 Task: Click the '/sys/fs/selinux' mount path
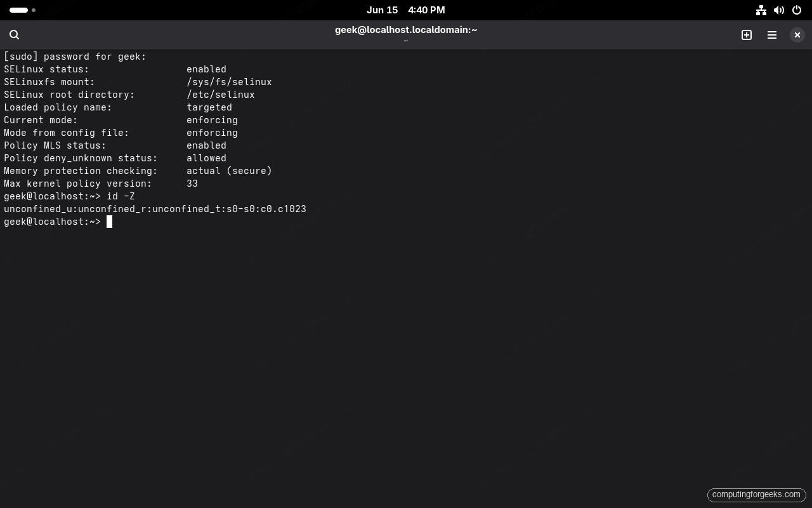[229, 82]
